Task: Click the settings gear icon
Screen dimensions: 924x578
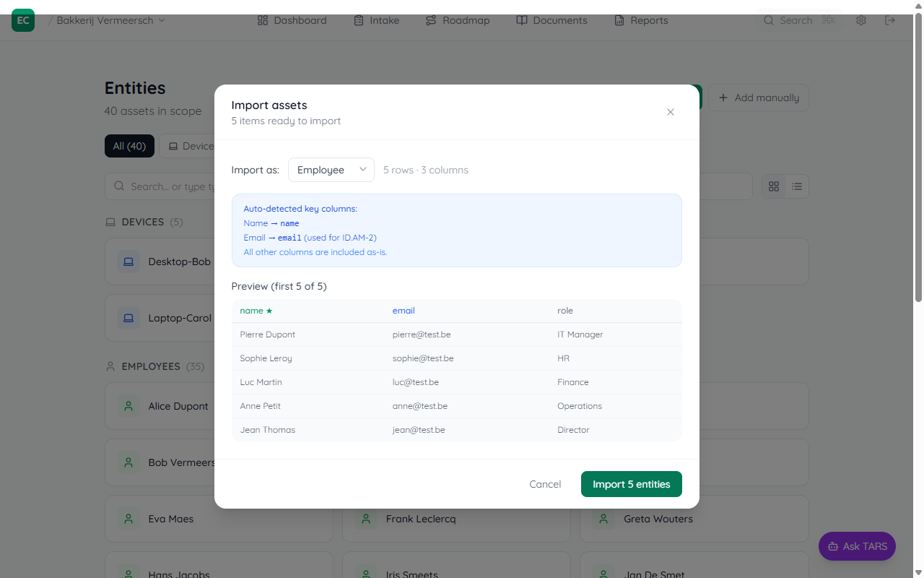Action: 860,20
